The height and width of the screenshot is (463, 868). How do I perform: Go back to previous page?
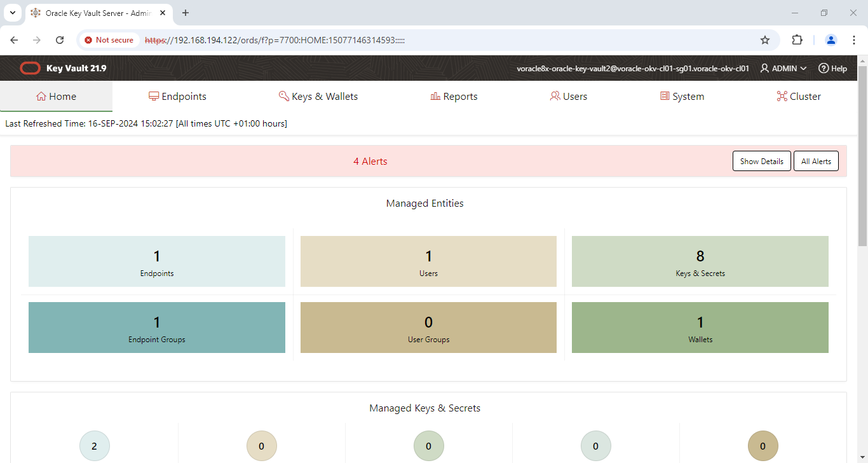pos(15,40)
